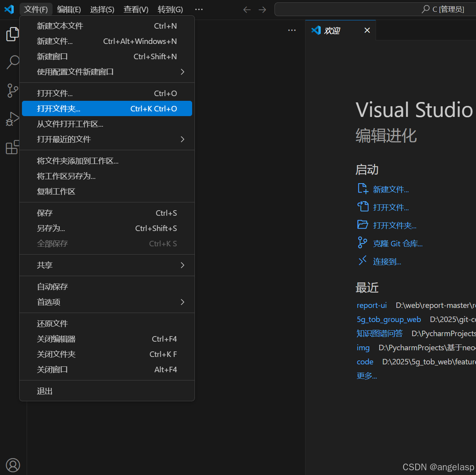Screen dimensions: 476x475
Task: Choose 从文件打开工作区... menu item
Action: (107, 124)
